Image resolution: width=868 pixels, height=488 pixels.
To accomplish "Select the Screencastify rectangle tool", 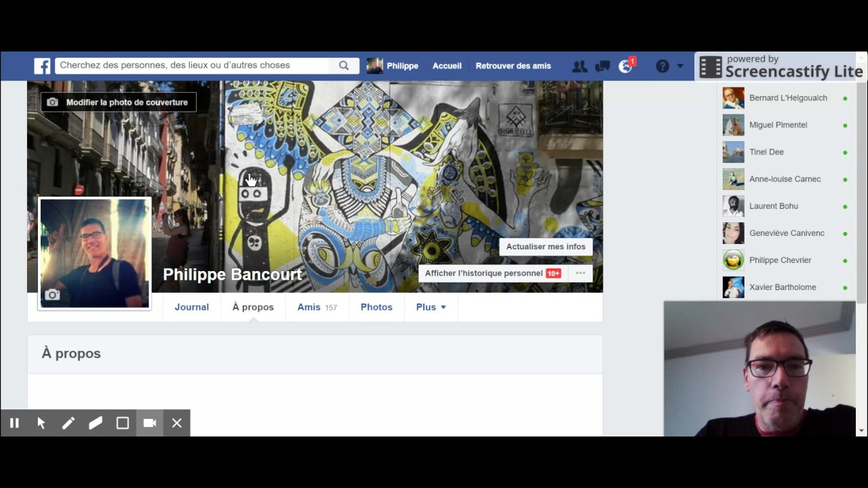I will pyautogui.click(x=123, y=423).
